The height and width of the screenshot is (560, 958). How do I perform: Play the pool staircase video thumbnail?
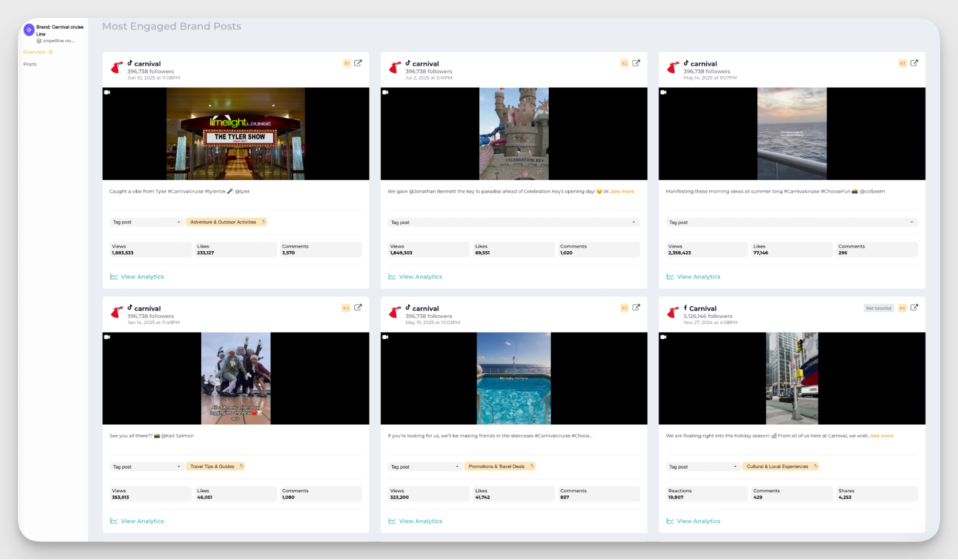513,378
